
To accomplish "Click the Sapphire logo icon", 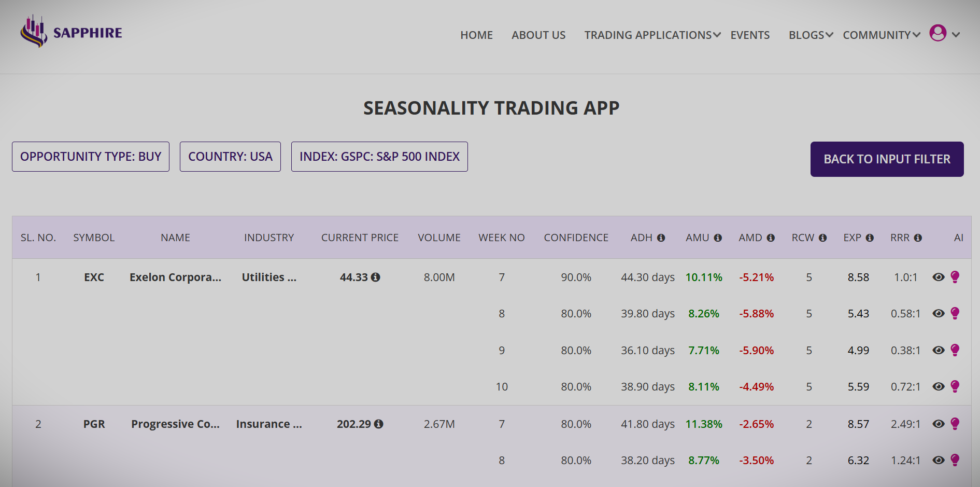I will [34, 32].
